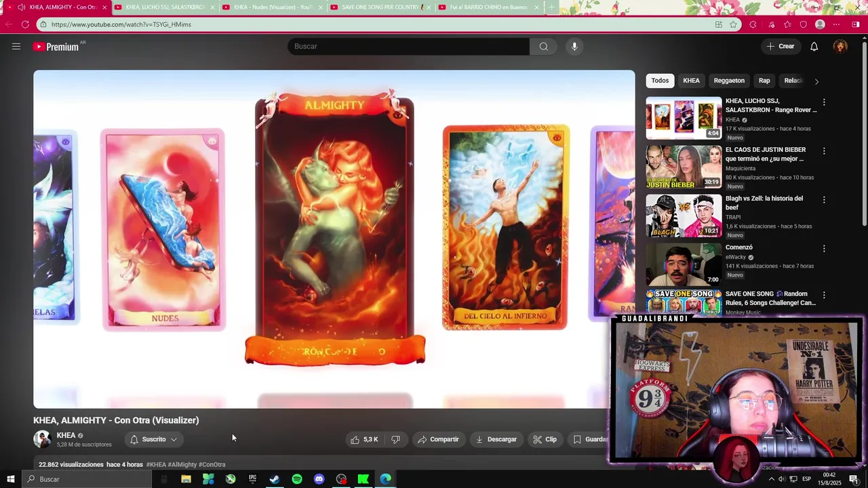868x488 pixels.
Task: Open the Suscrito notification dropdown
Action: 154,439
